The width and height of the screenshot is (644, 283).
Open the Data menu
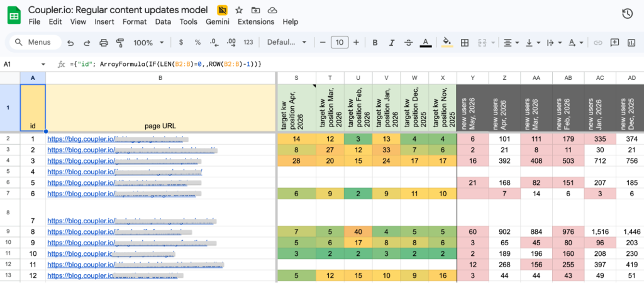pos(163,22)
